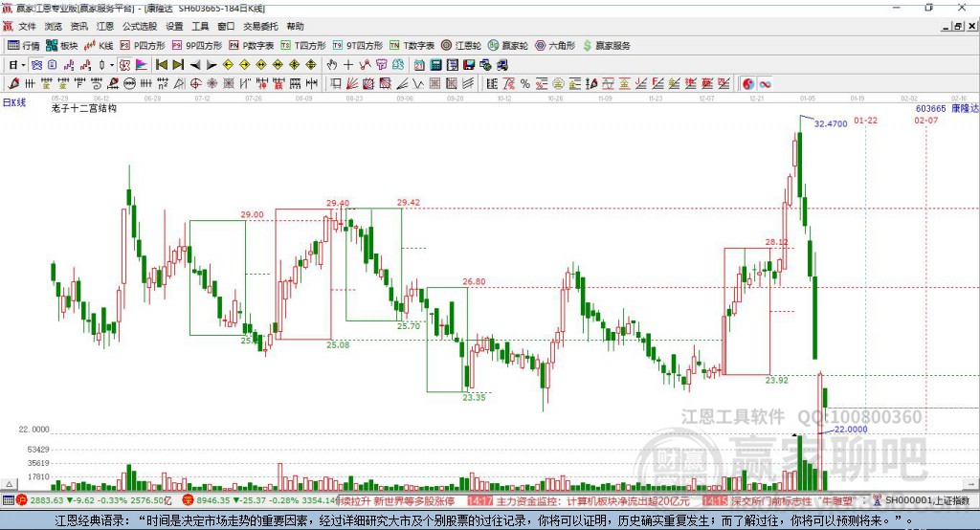Screen dimensions: 980x530
Task: Click the 32.4700 high price label
Action: [831, 123]
